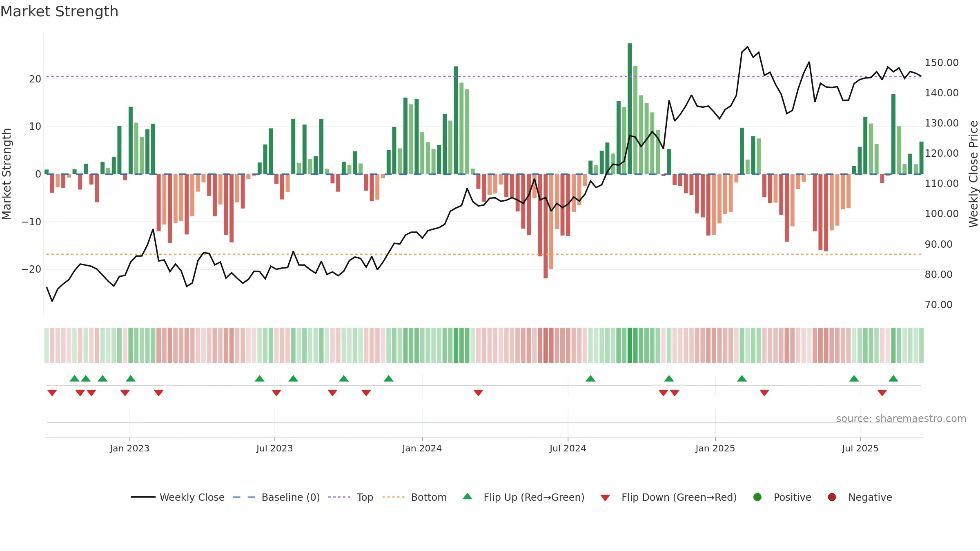Click the flip-up triangle just before Jul 2025
Image resolution: width=980 pixels, height=551 pixels.
pyautogui.click(x=854, y=378)
